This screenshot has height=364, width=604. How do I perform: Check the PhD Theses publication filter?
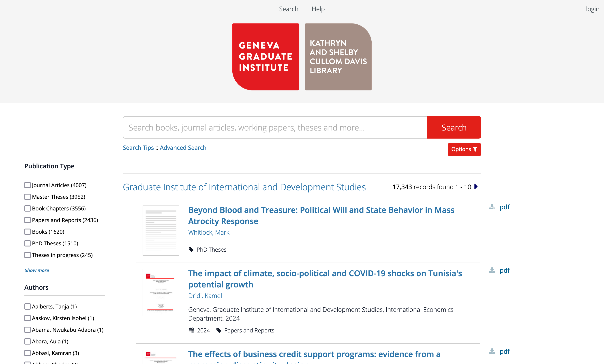[27, 243]
